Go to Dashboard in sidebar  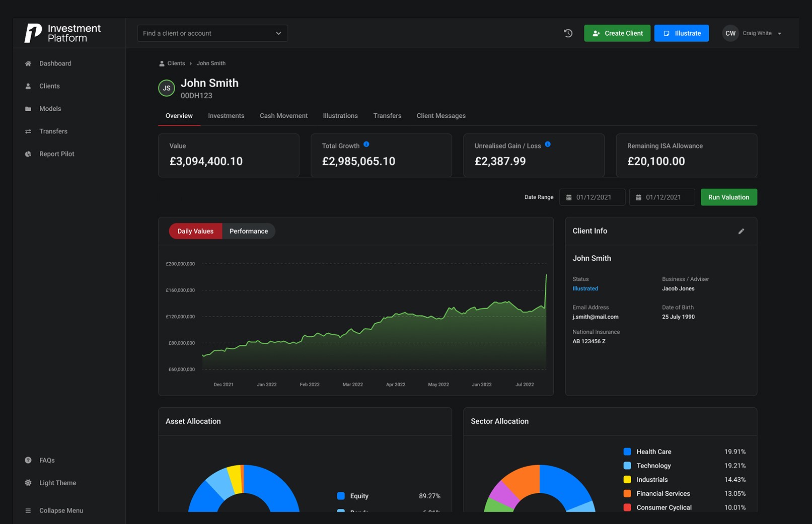point(55,63)
